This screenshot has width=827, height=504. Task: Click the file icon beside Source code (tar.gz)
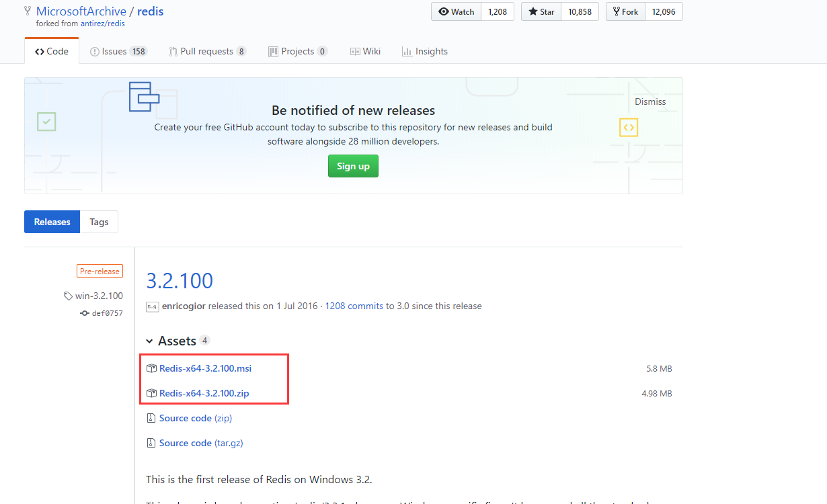click(151, 443)
